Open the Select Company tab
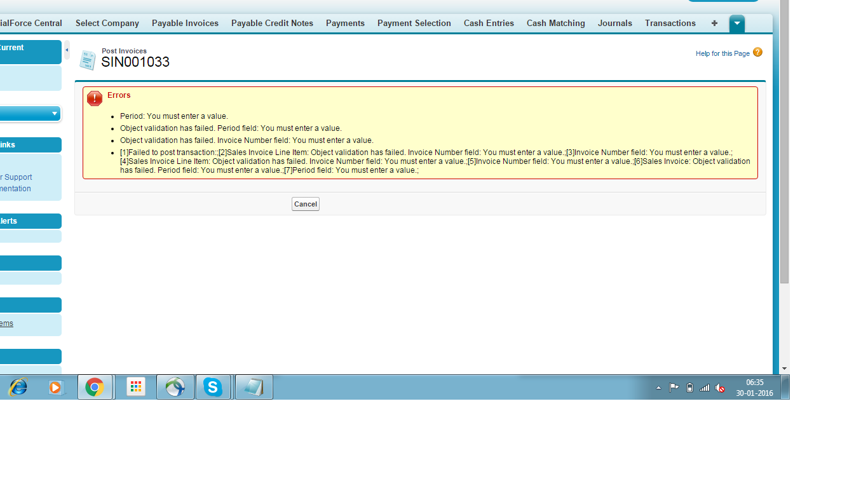The image size is (868, 488). click(107, 24)
